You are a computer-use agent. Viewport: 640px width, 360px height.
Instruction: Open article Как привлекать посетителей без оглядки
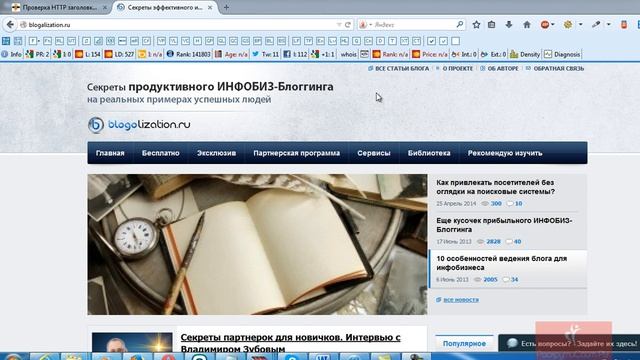pos(496,187)
